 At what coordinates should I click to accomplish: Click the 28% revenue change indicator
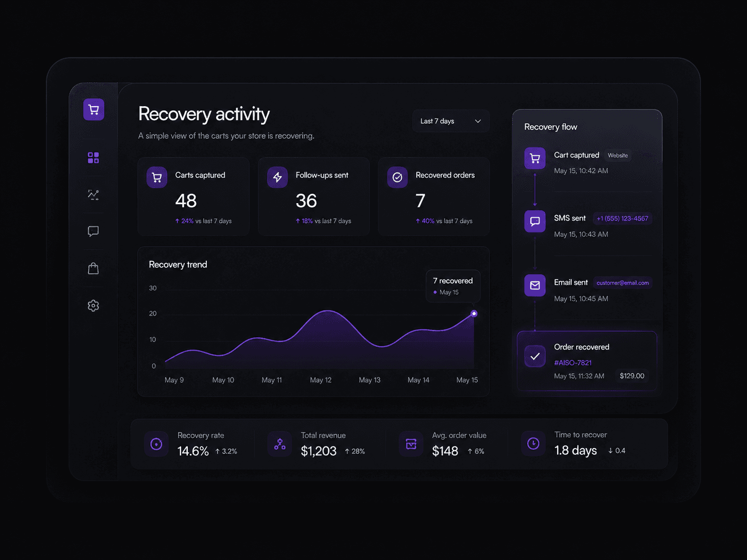[355, 451]
